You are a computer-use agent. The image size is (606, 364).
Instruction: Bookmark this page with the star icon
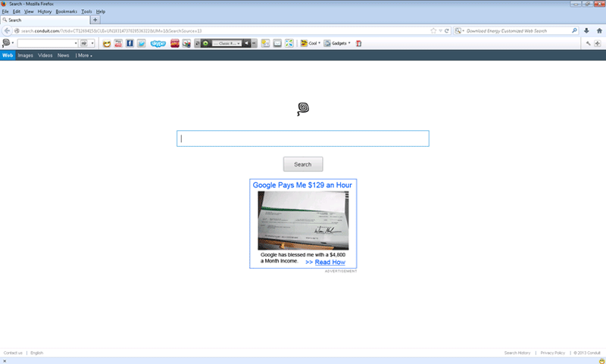click(x=433, y=31)
